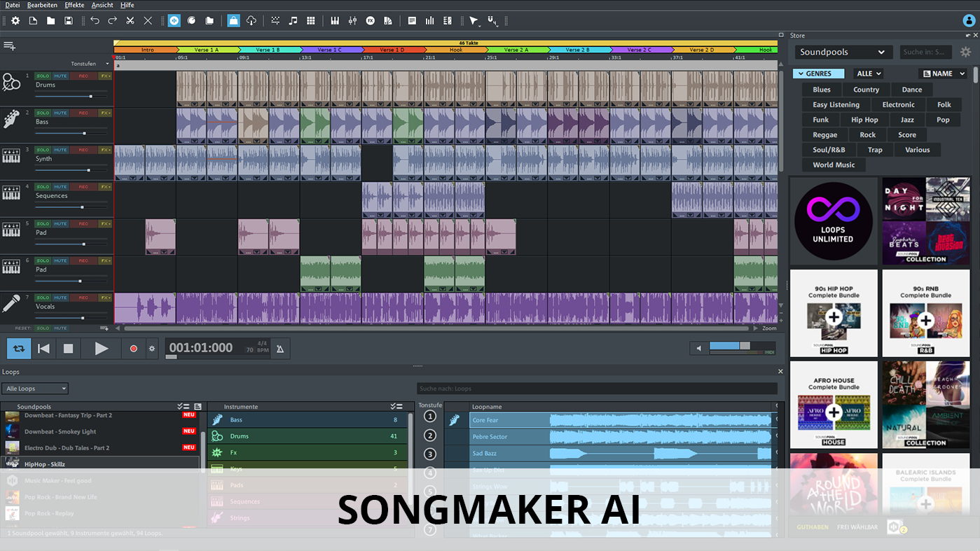Open the 90s HIP HOP Complete Bundle
980x551 pixels.
(834, 313)
